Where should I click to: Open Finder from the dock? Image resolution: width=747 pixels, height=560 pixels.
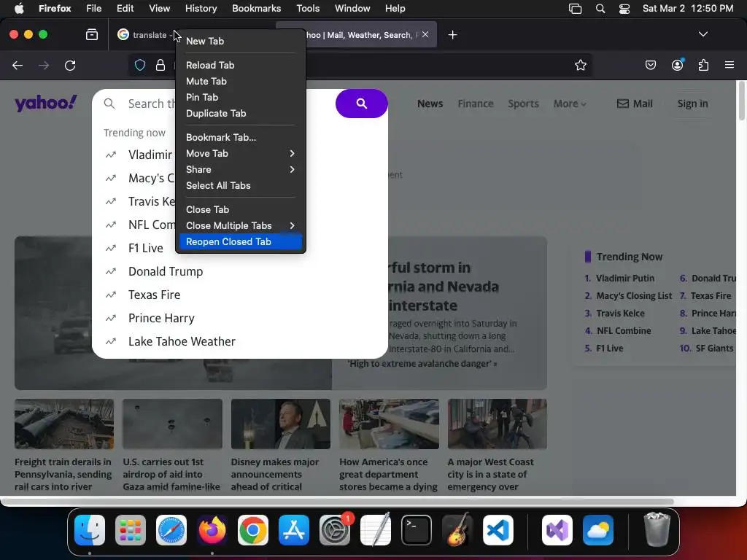90,530
